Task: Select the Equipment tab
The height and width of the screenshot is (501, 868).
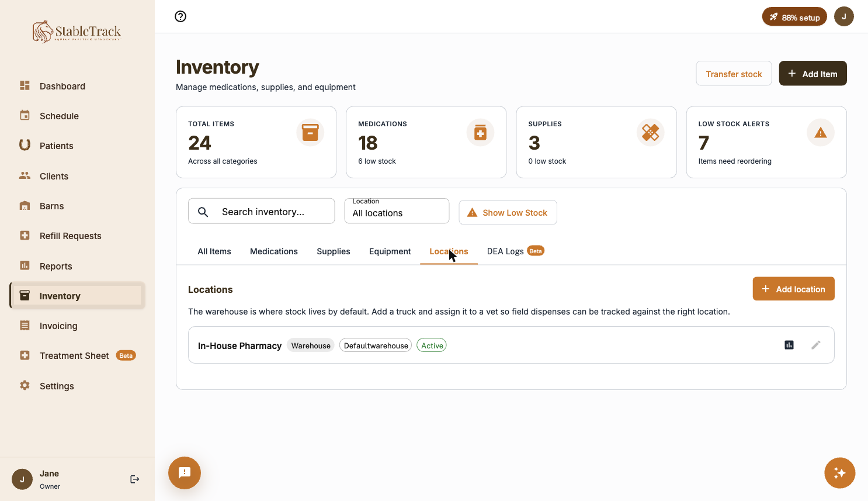Action: (390, 251)
